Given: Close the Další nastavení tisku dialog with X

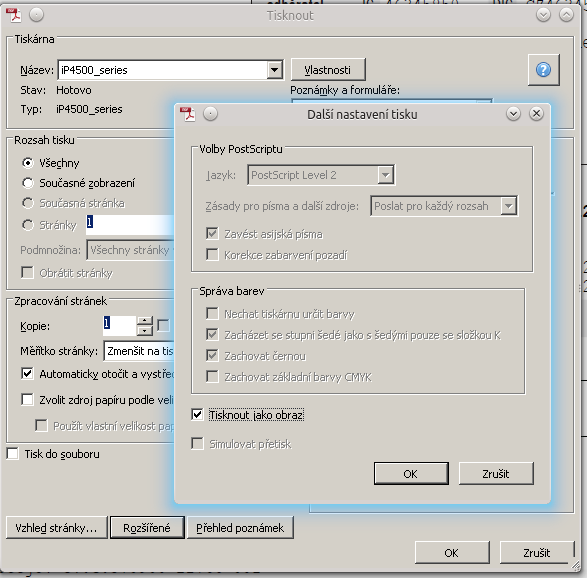Looking at the screenshot, I should (x=536, y=113).
